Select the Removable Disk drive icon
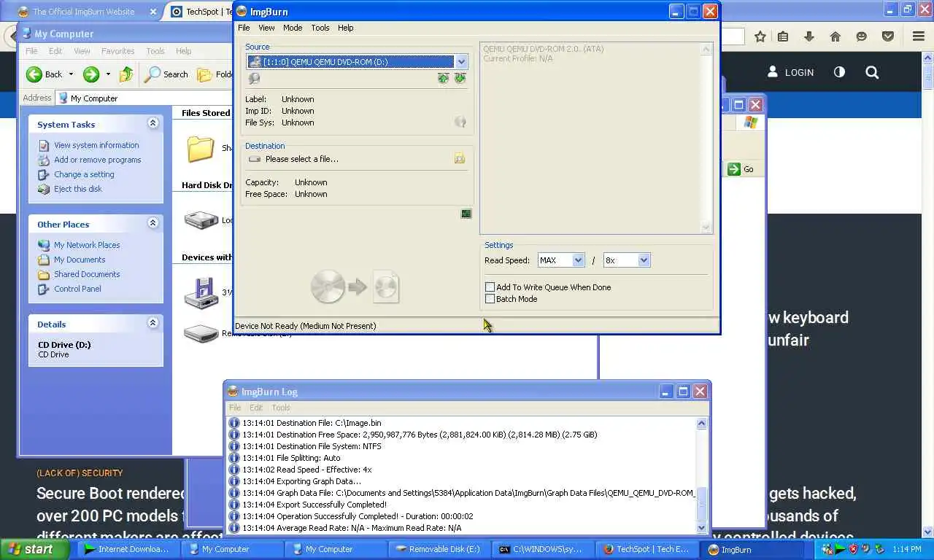The height and width of the screenshot is (560, 934). (x=201, y=334)
